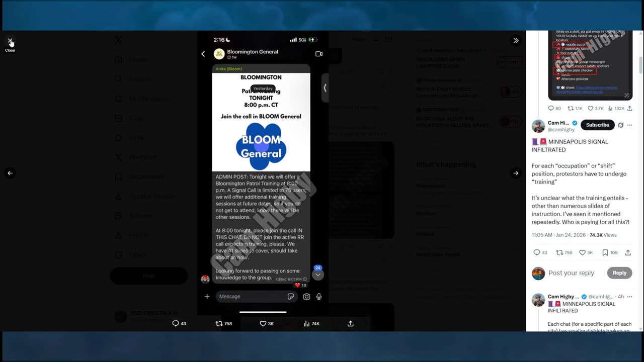
Task: Open replies from the viewer bar's 43 icon
Action: (x=179, y=323)
